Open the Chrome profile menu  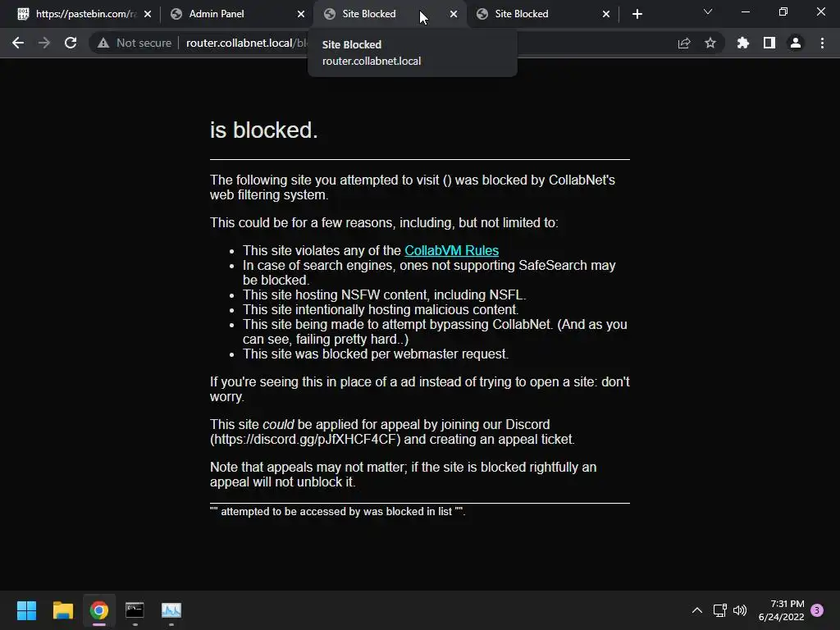(x=796, y=43)
